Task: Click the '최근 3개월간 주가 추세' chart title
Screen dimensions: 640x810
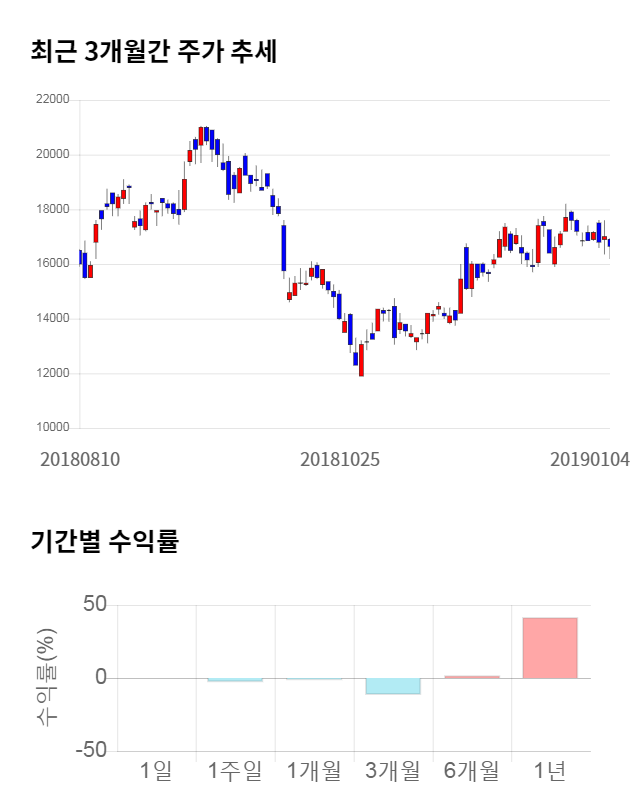Action: point(154,52)
